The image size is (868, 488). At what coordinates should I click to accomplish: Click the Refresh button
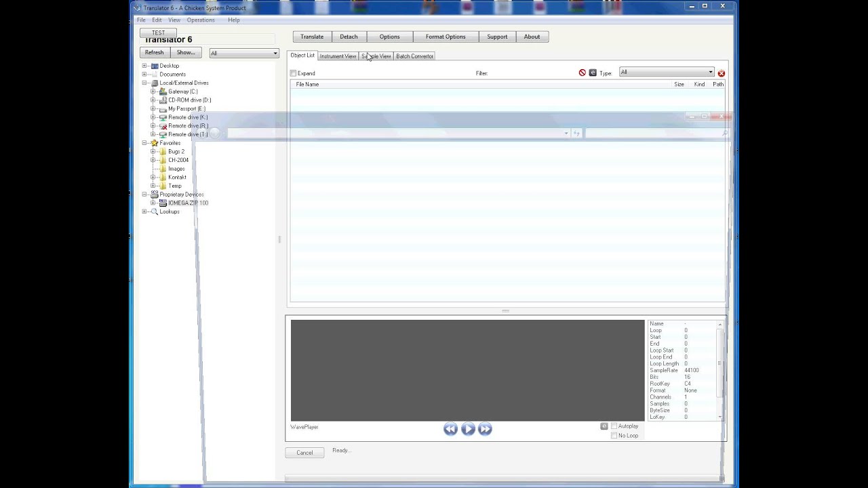(x=154, y=53)
